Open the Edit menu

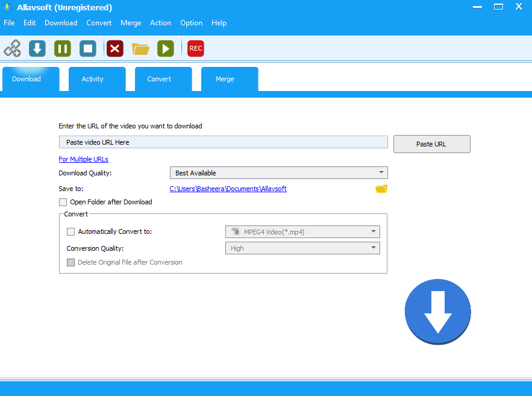click(30, 23)
